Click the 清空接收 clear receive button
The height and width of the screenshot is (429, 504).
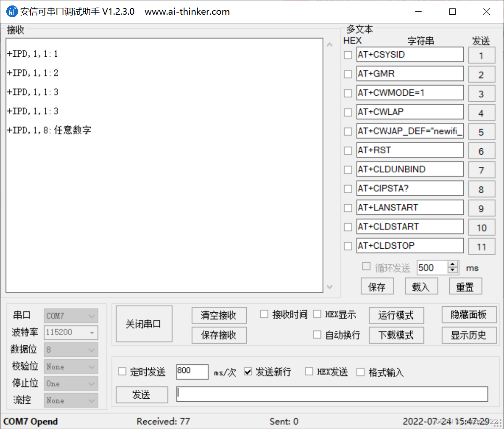coord(219,315)
